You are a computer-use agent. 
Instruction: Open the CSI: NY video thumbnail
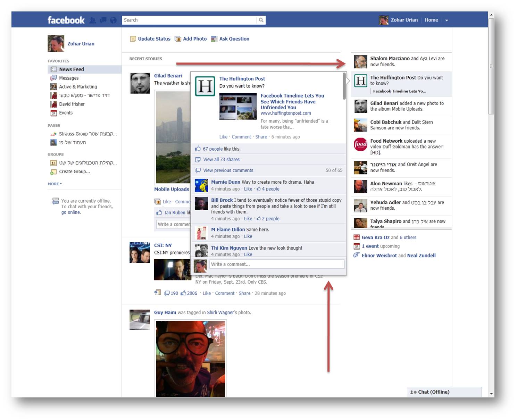(x=173, y=269)
